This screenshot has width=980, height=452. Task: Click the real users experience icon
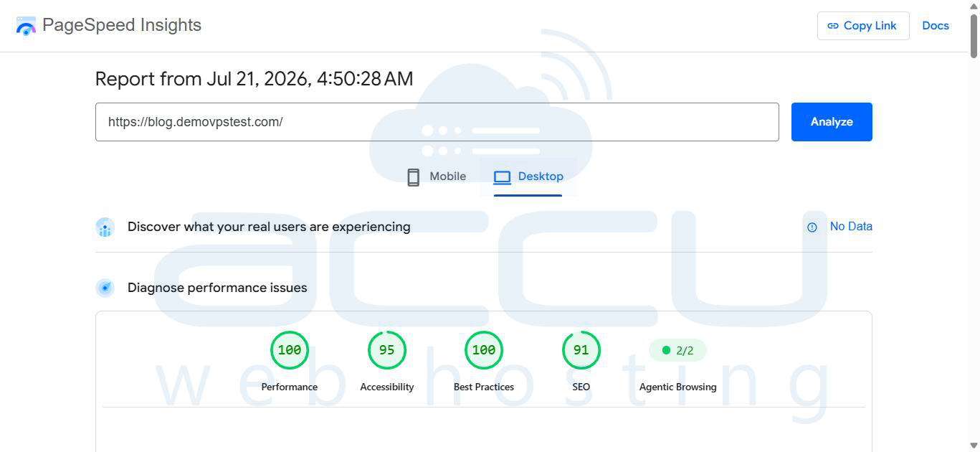(x=105, y=227)
